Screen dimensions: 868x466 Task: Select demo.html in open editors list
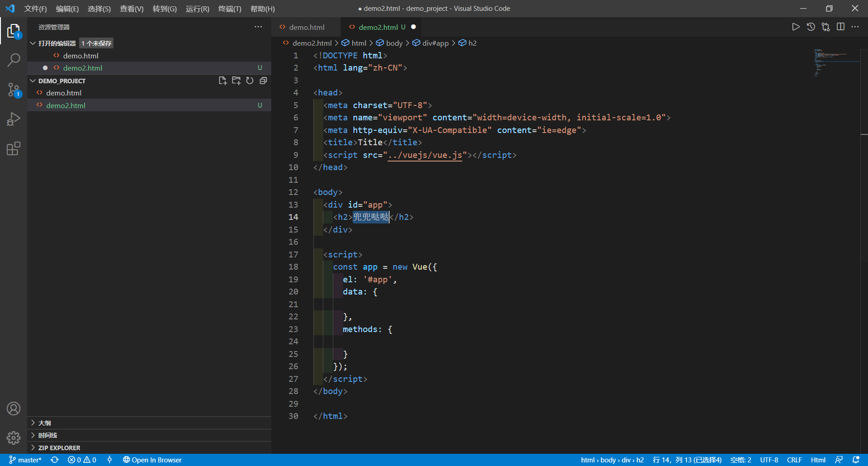(149, 56)
